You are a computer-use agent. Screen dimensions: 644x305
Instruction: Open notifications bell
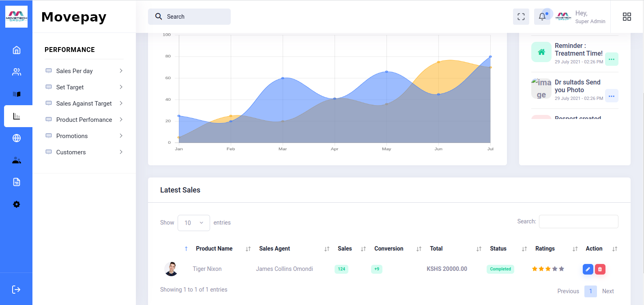[x=542, y=17]
